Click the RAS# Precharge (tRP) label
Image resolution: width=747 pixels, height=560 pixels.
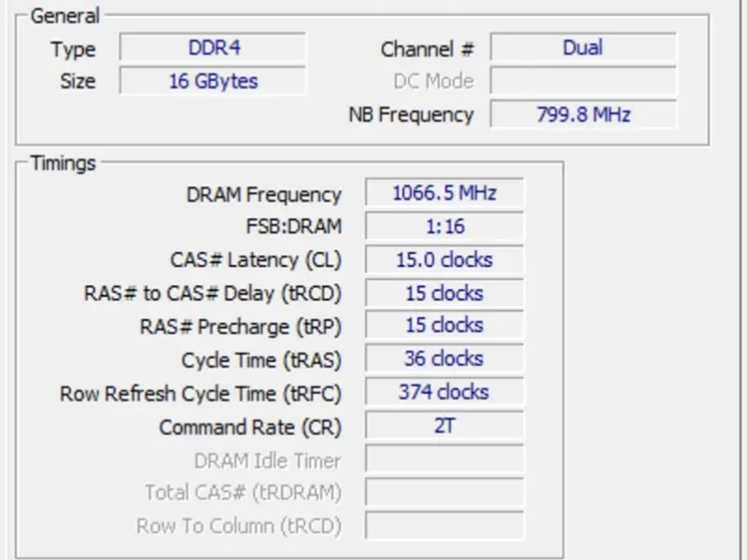pyautogui.click(x=241, y=328)
